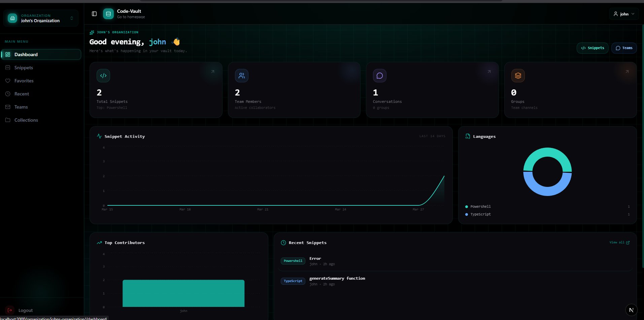Screen dimensions: 644x320
Task: Click the trending arrow icon beside Top Contributors
Action: tap(99, 243)
